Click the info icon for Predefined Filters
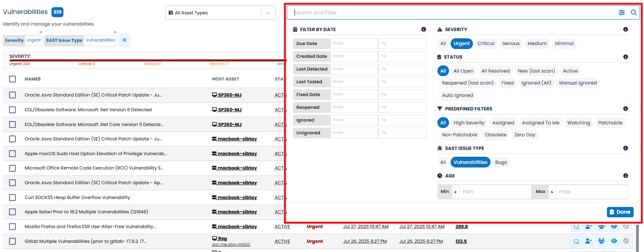The height and width of the screenshot is (252, 644). [x=626, y=109]
